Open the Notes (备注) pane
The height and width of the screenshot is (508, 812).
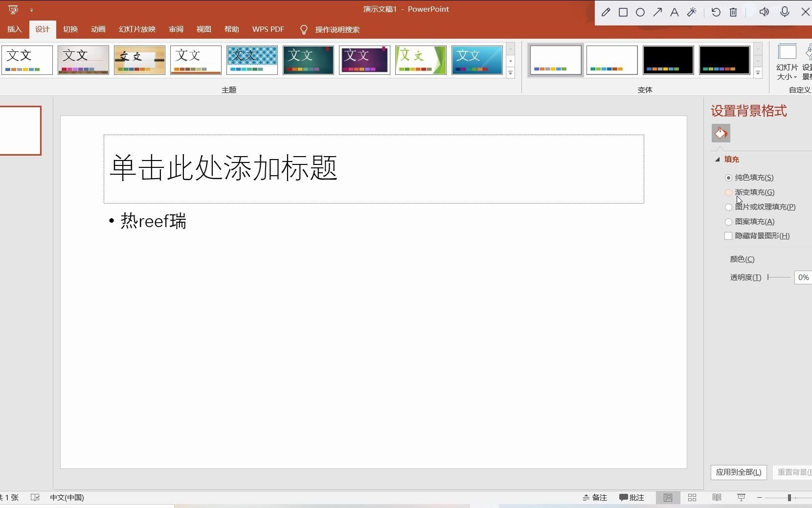(x=594, y=497)
